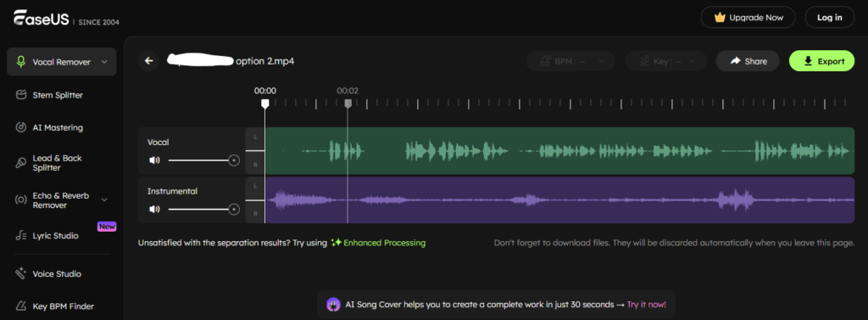This screenshot has height=320, width=868.
Task: Click the SINCE 2004 text
Action: pos(98,22)
